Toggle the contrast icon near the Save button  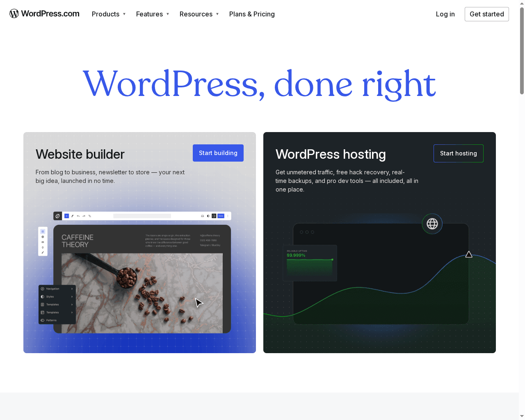point(208,216)
